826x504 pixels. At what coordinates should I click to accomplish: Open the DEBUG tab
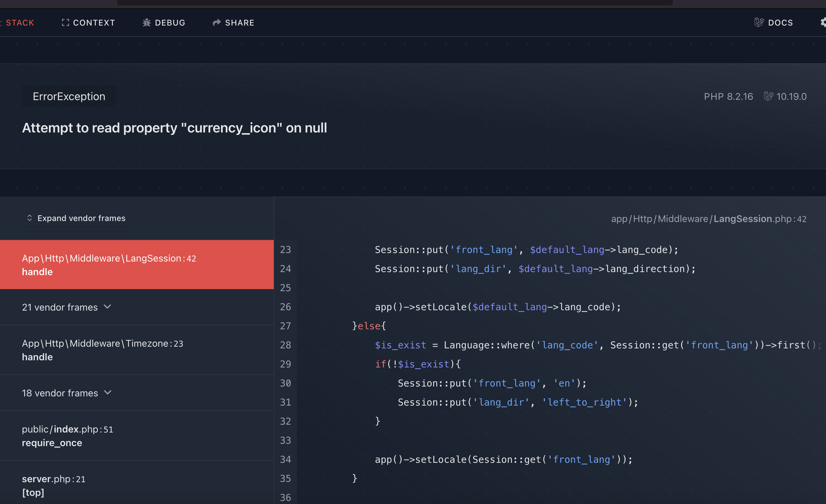[164, 22]
